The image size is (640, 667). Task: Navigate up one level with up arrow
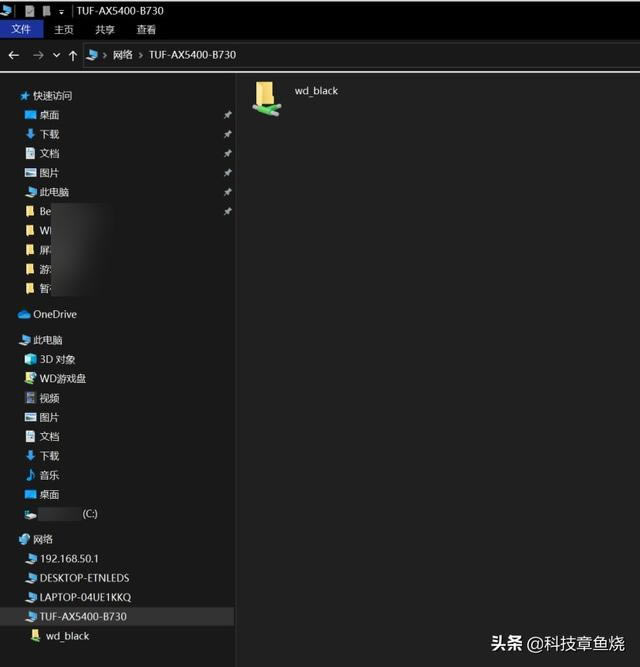pyautogui.click(x=73, y=55)
